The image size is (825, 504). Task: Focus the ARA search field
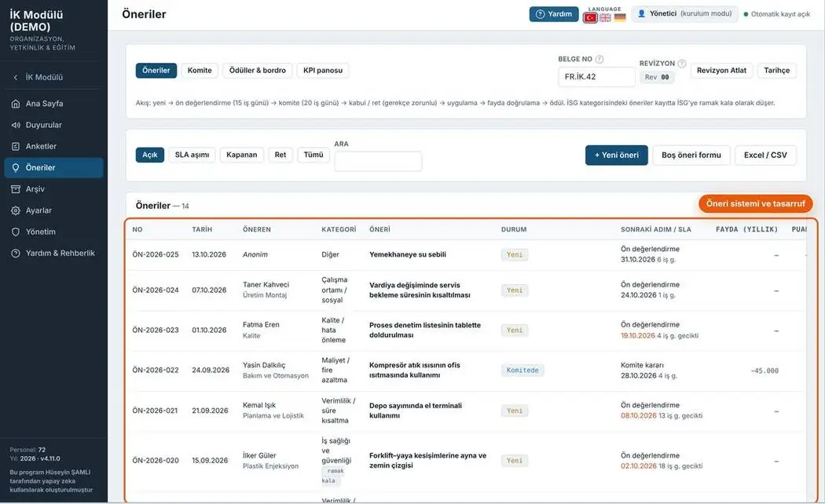coord(378,161)
